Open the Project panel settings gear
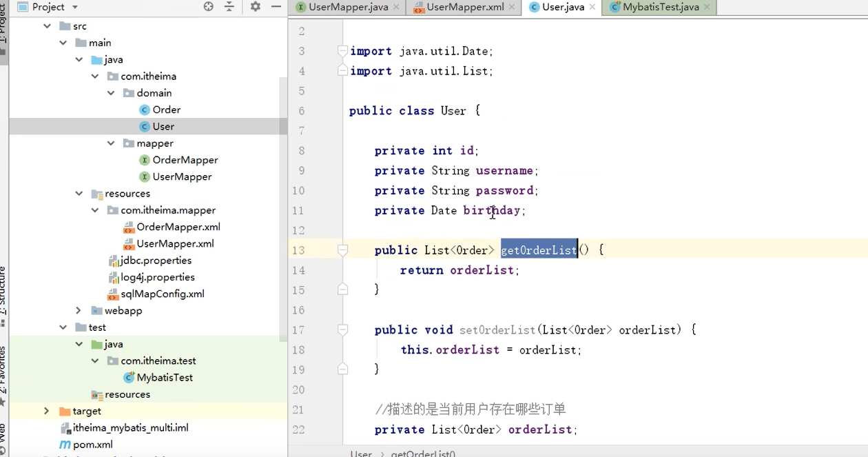The width and height of the screenshot is (868, 457). 254,6
